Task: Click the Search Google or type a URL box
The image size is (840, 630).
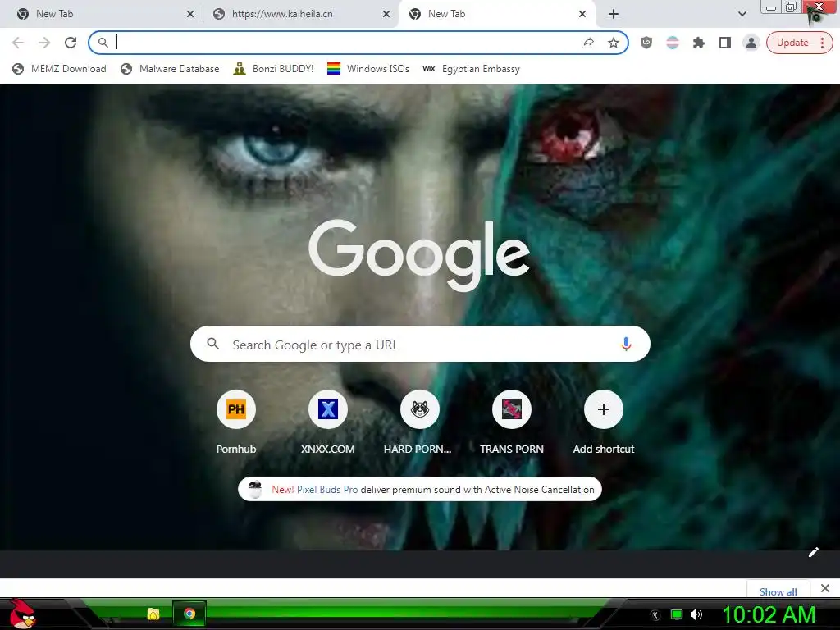Action: (420, 344)
